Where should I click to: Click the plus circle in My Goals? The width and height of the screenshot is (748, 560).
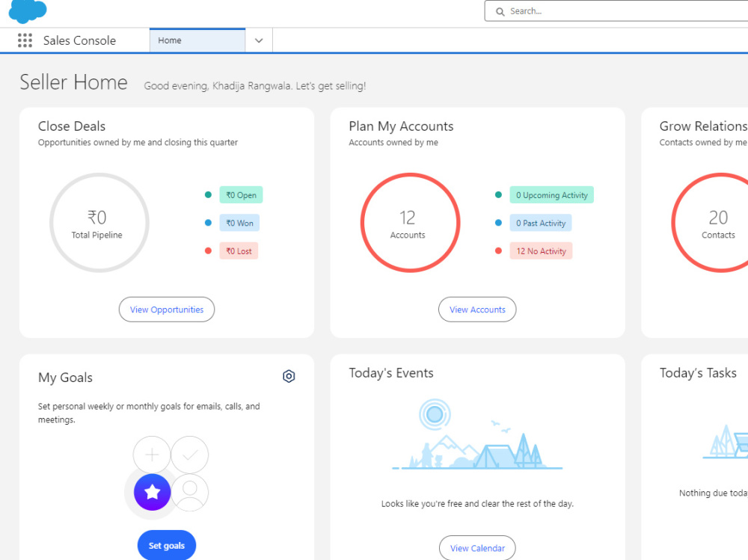152,455
